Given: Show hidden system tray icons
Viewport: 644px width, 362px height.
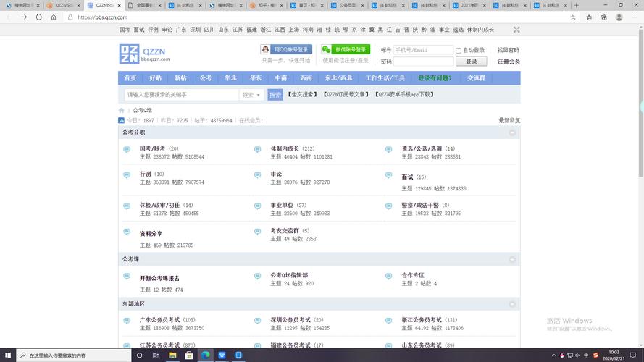Looking at the screenshot, I should click(553, 355).
